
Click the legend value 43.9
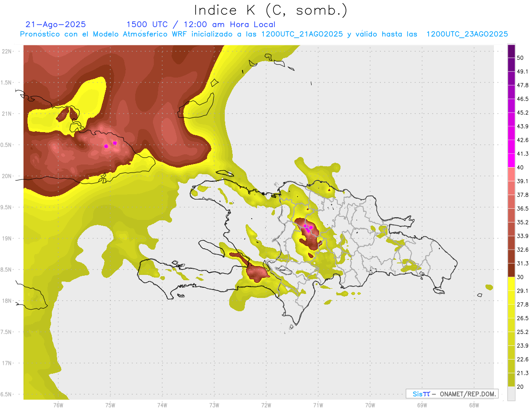(x=522, y=126)
